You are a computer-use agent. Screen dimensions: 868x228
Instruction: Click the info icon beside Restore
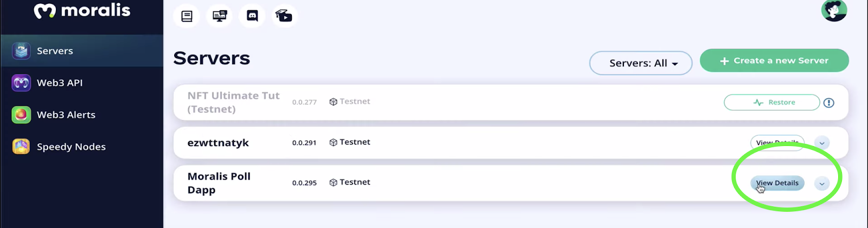point(828,103)
